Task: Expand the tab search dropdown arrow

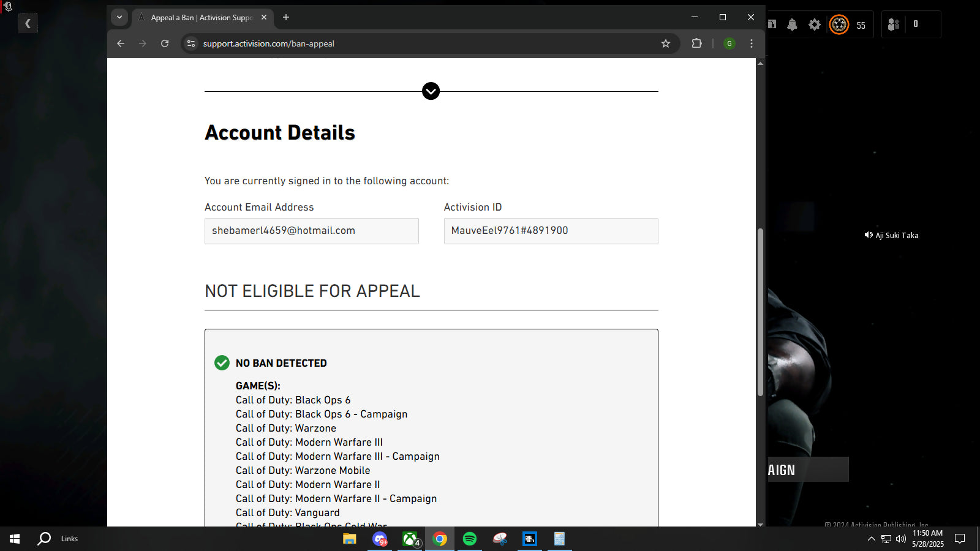Action: pyautogui.click(x=119, y=17)
